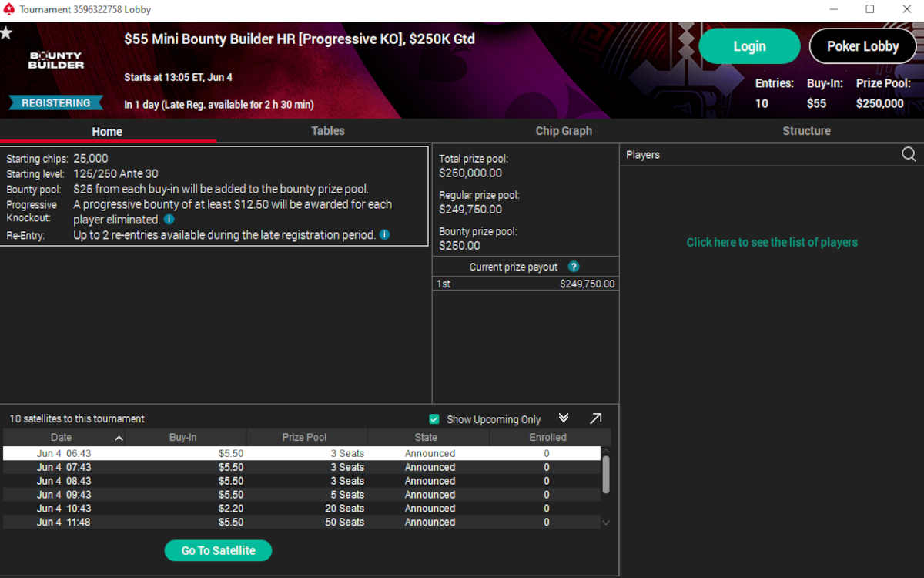Select the Jun 4 07:43 satellite row

[302, 467]
